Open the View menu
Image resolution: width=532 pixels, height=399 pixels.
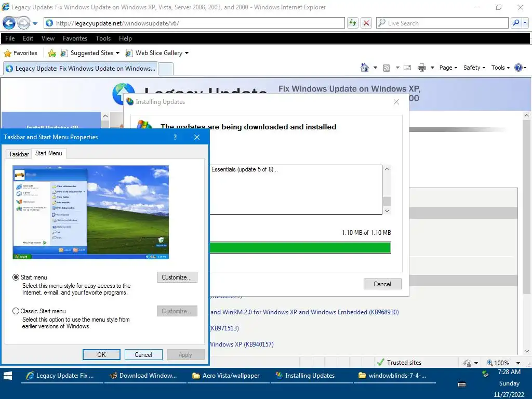pyautogui.click(x=48, y=38)
